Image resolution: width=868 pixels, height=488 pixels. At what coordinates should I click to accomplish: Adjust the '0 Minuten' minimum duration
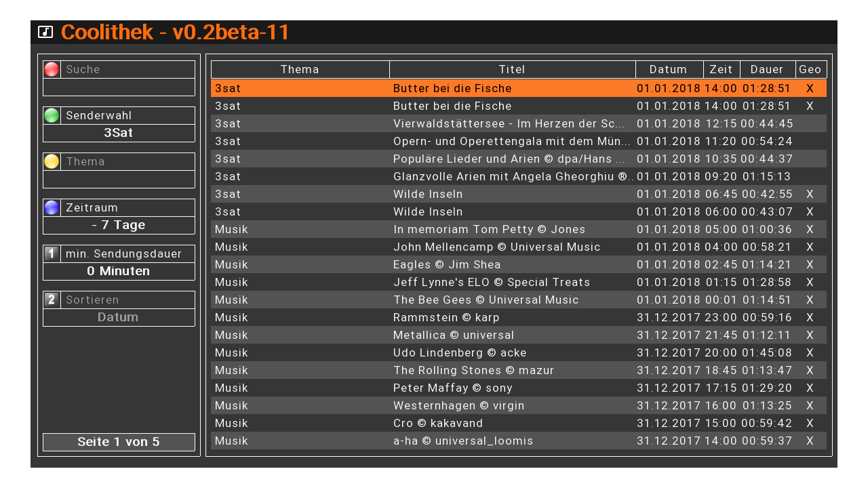pos(119,271)
